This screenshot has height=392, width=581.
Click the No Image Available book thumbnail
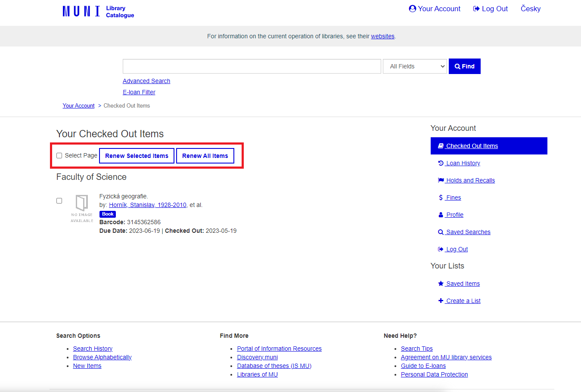[82, 208]
